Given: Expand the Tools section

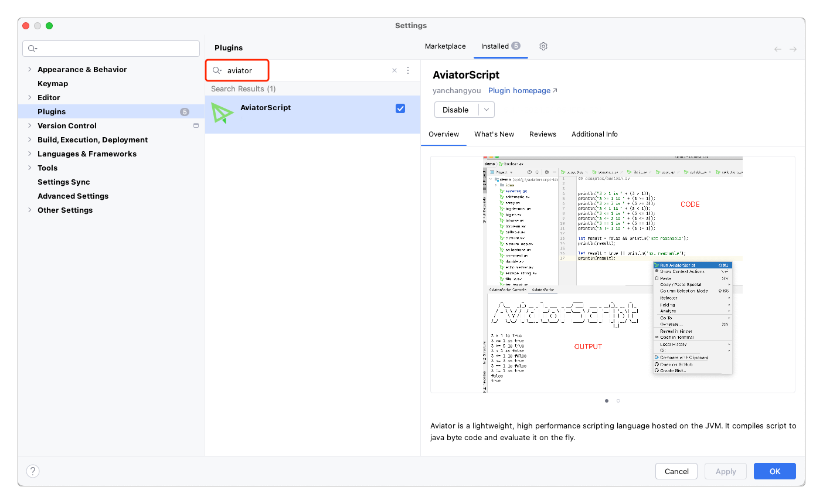Looking at the screenshot, I should point(30,168).
